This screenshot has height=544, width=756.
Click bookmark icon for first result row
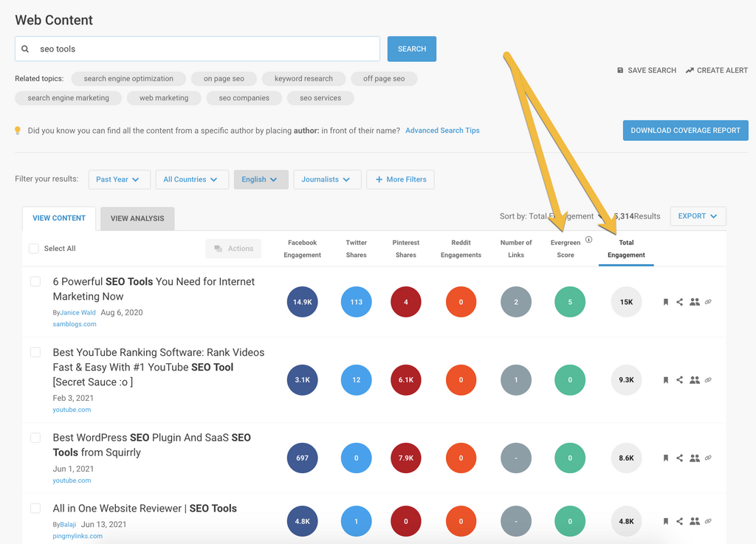click(x=665, y=302)
